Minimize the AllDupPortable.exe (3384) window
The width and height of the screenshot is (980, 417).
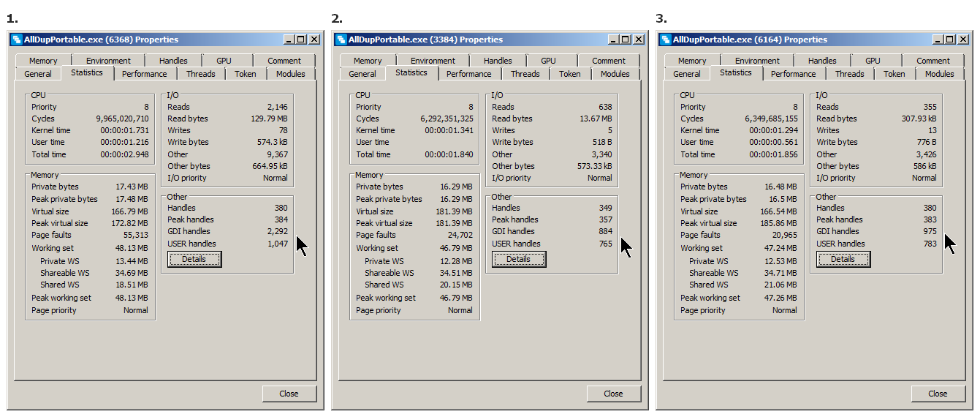pos(613,40)
